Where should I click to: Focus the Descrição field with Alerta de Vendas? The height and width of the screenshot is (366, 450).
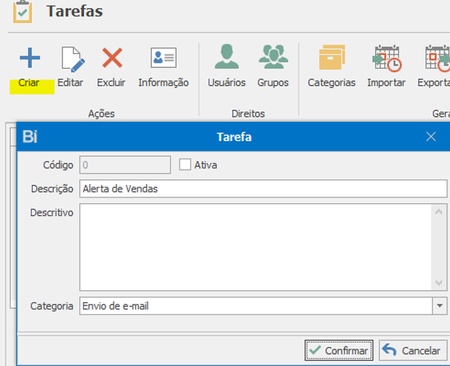(263, 189)
